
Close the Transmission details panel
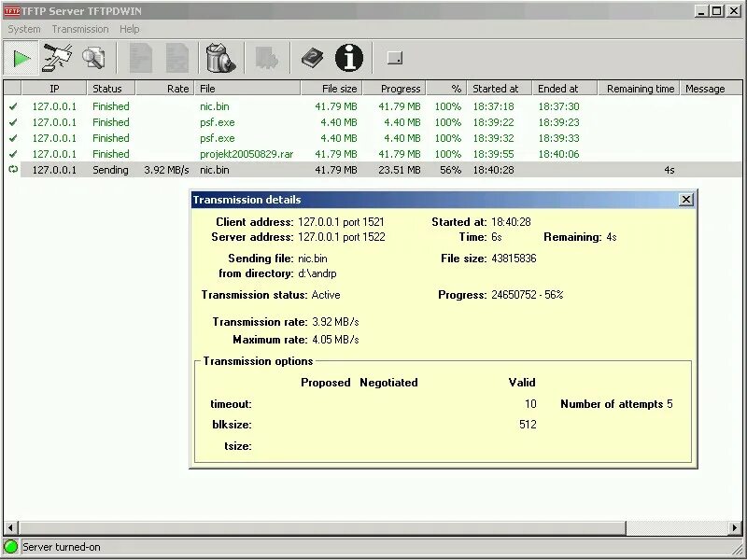click(x=685, y=200)
